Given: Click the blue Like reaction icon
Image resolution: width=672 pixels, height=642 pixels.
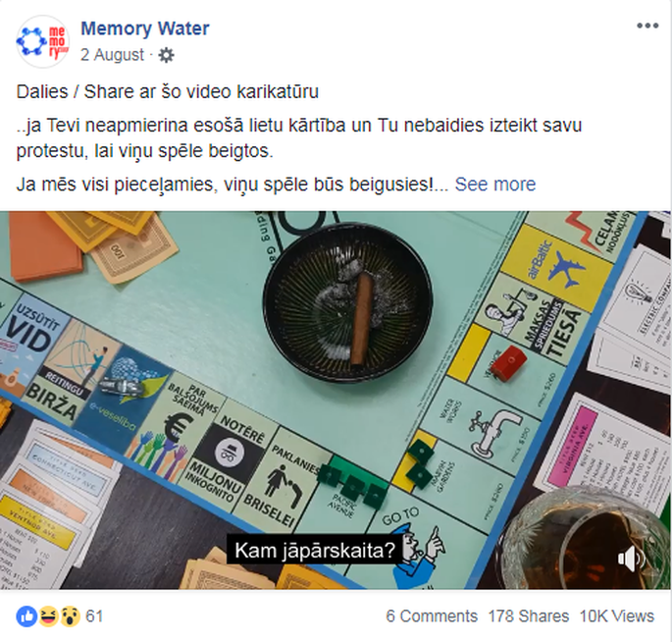Looking at the screenshot, I should (x=26, y=616).
